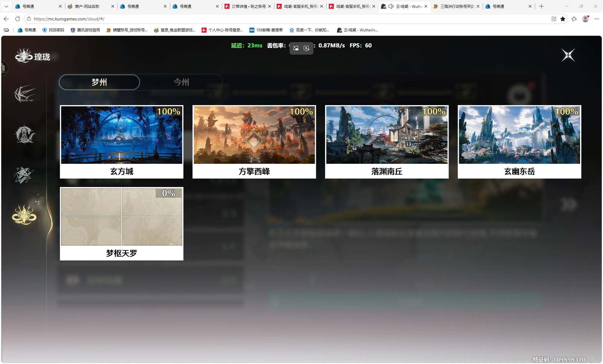Open the 玄幽东岳 area card
Screen dimensions: 603x364
point(519,142)
